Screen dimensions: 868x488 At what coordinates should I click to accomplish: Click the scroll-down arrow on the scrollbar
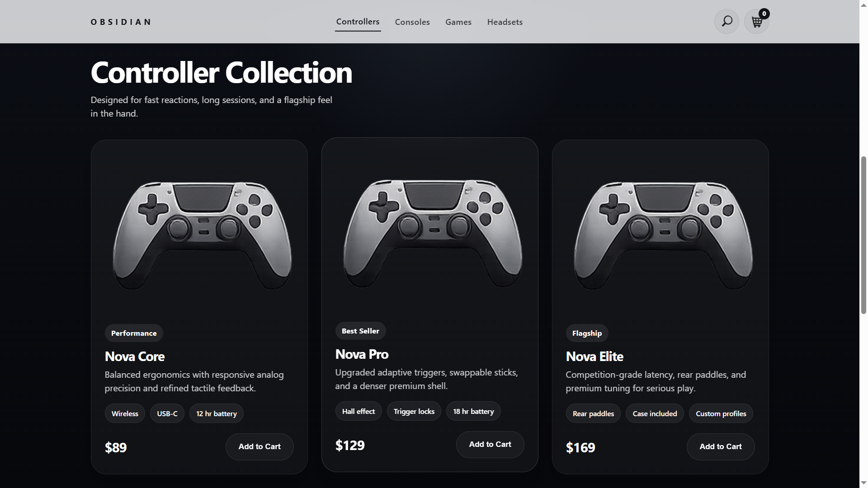[x=863, y=483]
